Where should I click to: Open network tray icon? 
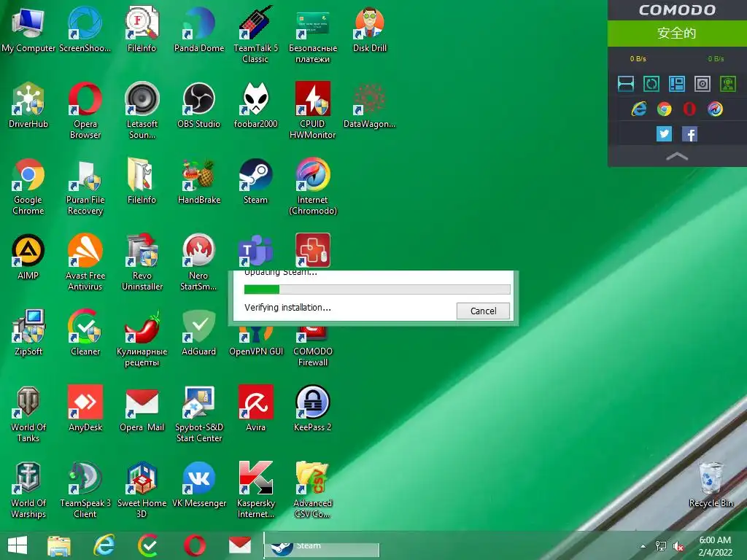(x=661, y=546)
